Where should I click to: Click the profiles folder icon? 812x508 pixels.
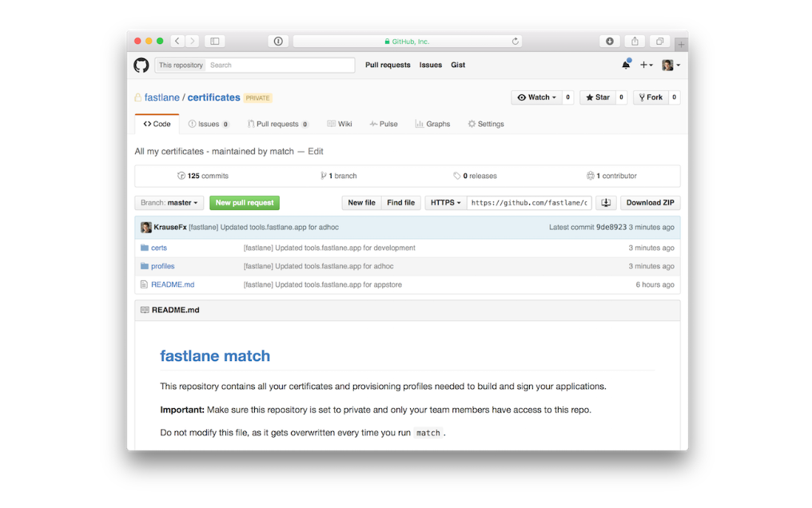[x=145, y=266]
